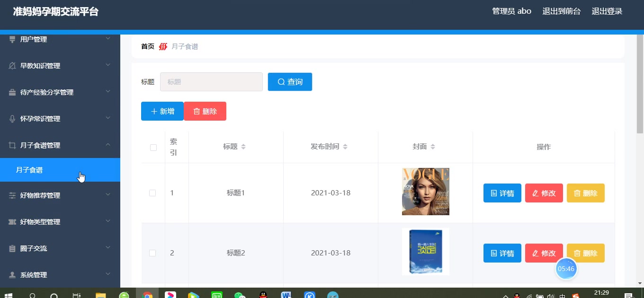Click the 好物推荐管理 sidebar icon
This screenshot has height=298, width=644.
pos(11,195)
